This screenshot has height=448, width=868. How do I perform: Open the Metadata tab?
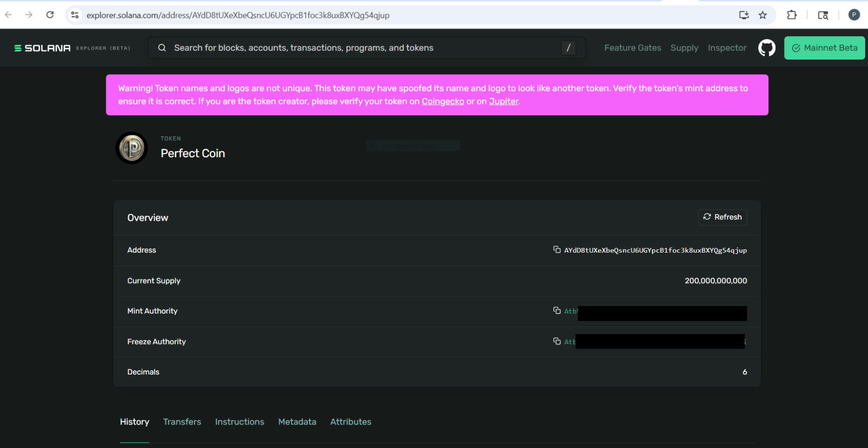point(297,422)
